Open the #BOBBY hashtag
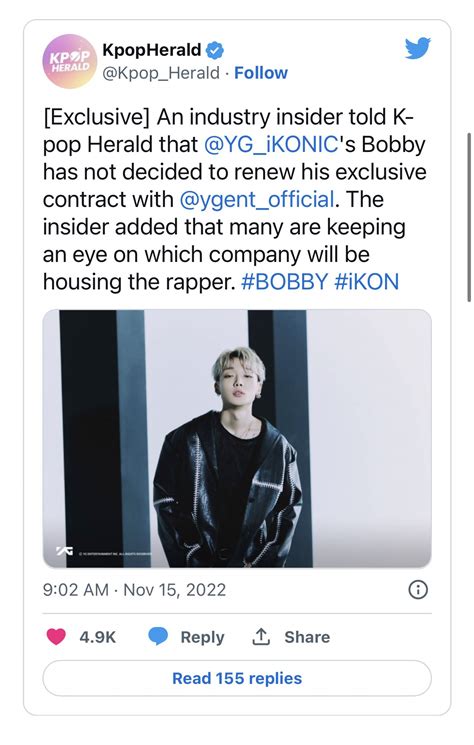The height and width of the screenshot is (745, 474). click(x=284, y=282)
